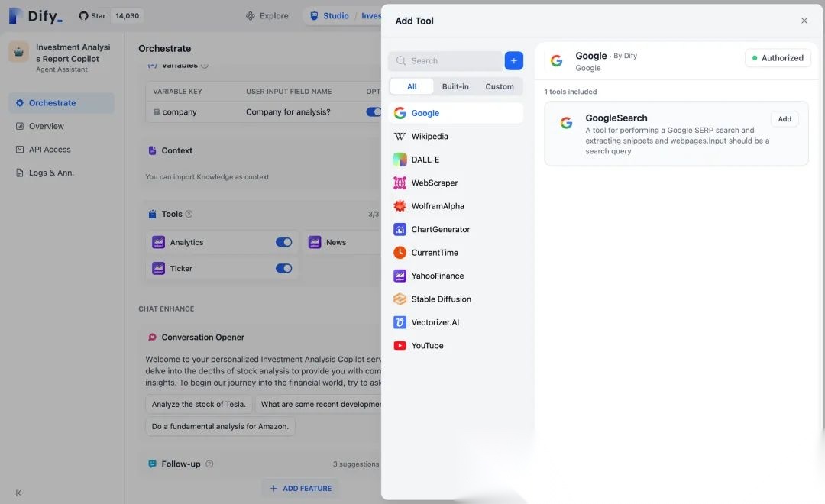825x504 pixels.
Task: Select WebScraper in the tool list
Action: [455, 183]
